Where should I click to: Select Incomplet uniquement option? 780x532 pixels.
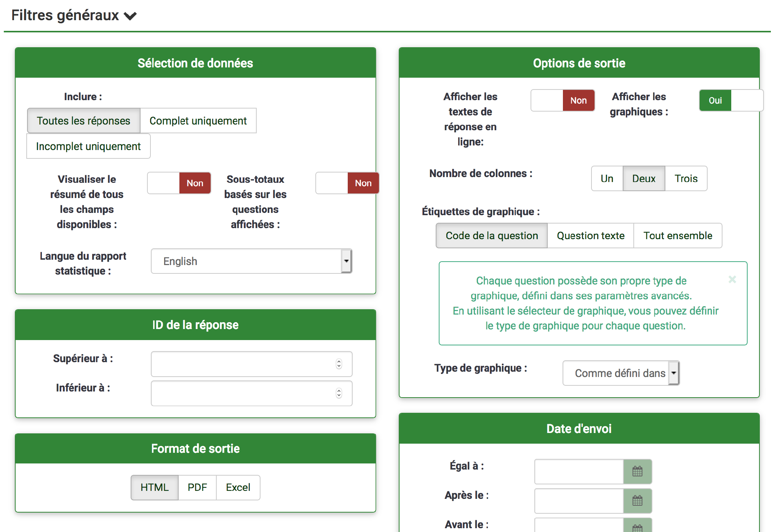[88, 146]
